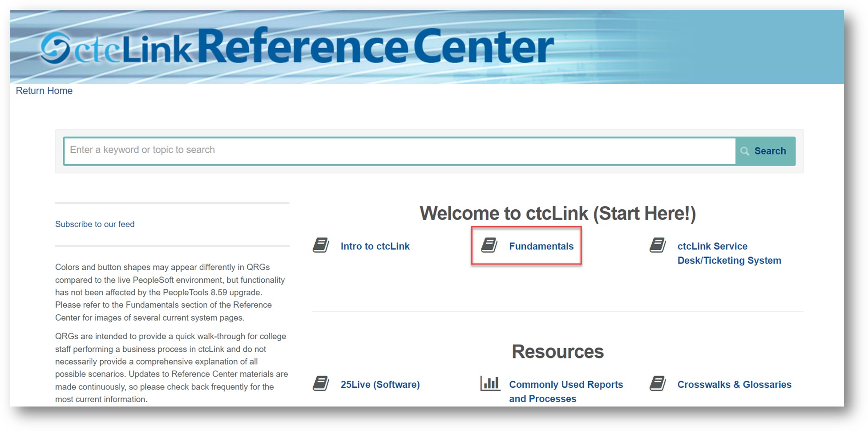Click the bar chart icon for Commonly Used Reports

coord(490,383)
